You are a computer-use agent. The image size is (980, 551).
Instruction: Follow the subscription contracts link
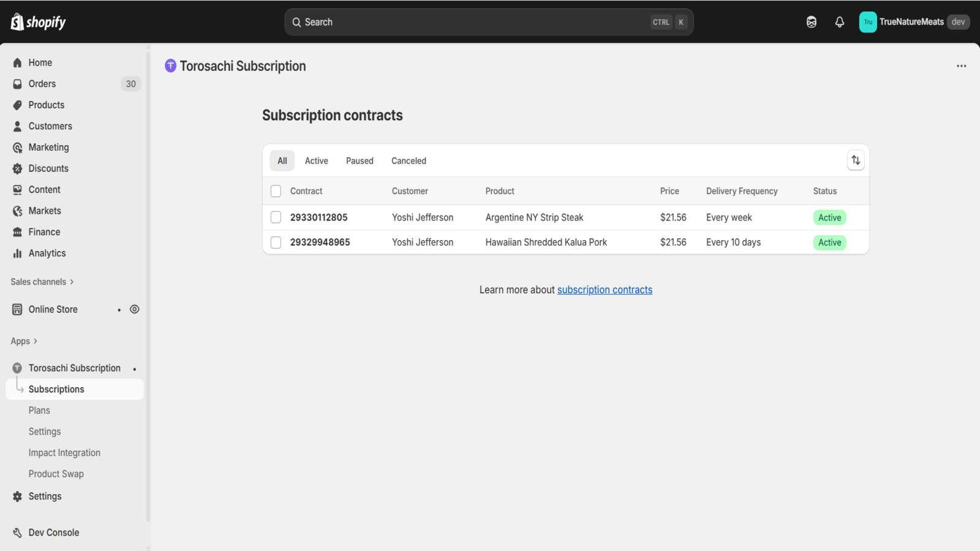pyautogui.click(x=605, y=290)
